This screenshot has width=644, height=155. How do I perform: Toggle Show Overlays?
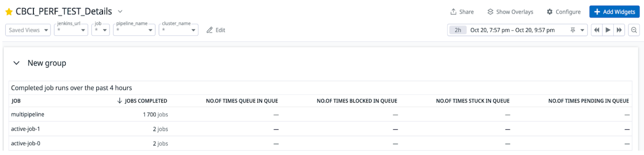(x=510, y=12)
